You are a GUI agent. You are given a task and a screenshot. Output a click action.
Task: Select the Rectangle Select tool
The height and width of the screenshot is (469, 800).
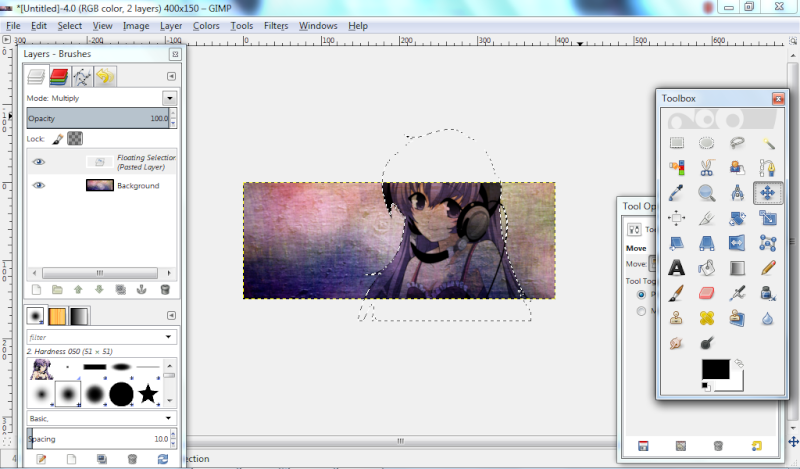(x=677, y=143)
